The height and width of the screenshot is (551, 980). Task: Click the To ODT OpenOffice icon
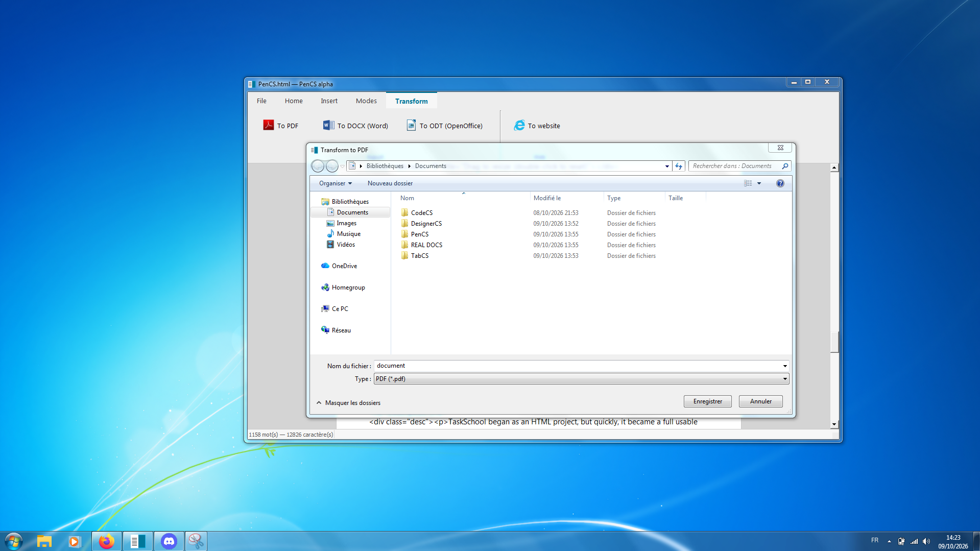pos(411,125)
